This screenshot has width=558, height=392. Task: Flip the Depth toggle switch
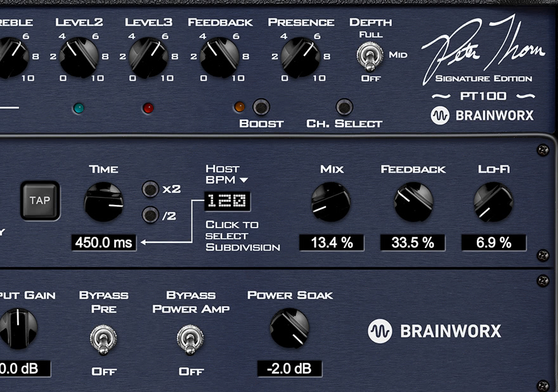pos(370,56)
